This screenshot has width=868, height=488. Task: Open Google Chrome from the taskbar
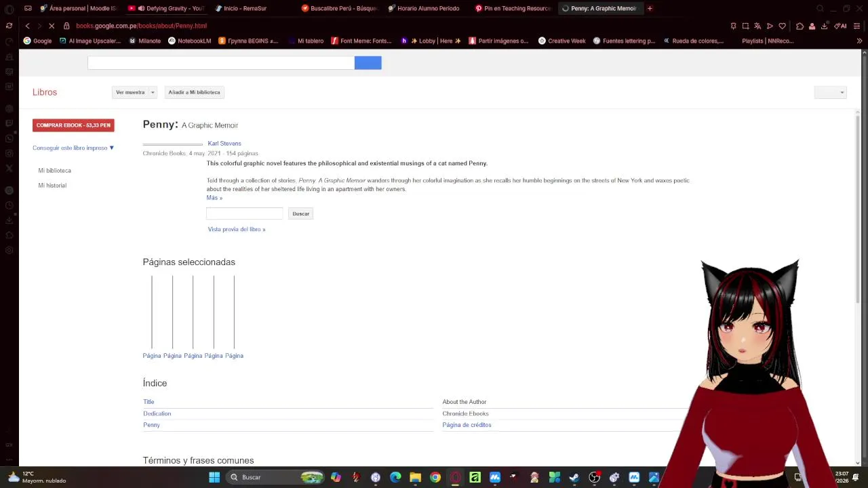(x=435, y=477)
